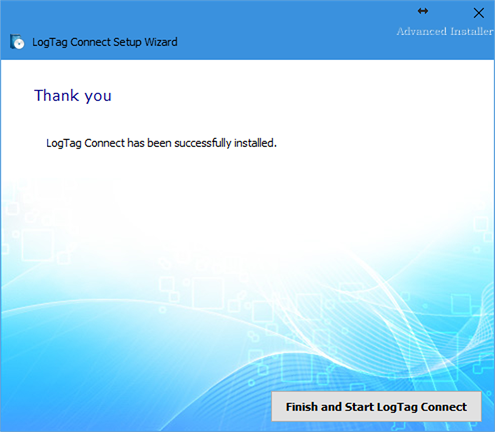
Task: Select the X icon in the header
Action: [479, 13]
